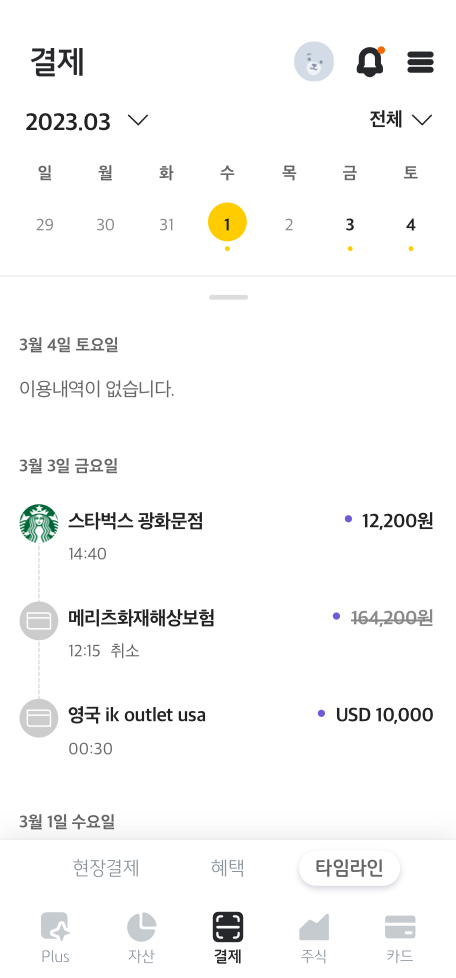Screen dimensions: 456x978
Task: Open the bear profile avatar
Action: point(314,62)
